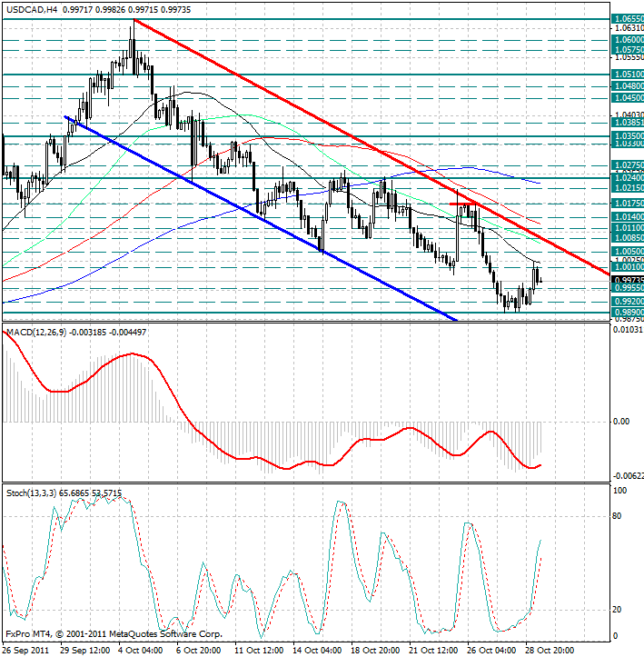Image resolution: width=644 pixels, height=657 pixels.
Task: Click the 1.0575 price level label
Action: 628,49
